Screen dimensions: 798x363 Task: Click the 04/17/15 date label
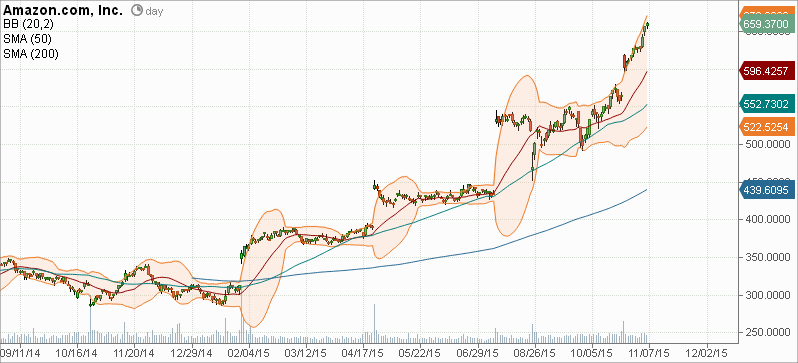tap(362, 352)
